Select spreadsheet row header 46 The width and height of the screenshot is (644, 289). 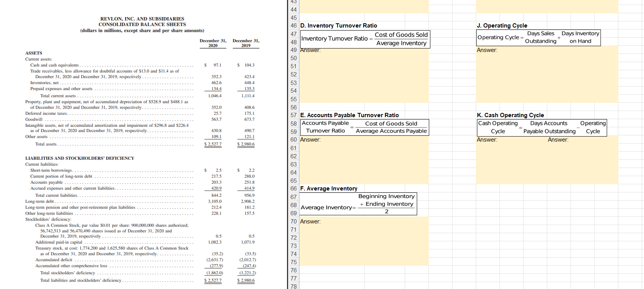pos(293,26)
